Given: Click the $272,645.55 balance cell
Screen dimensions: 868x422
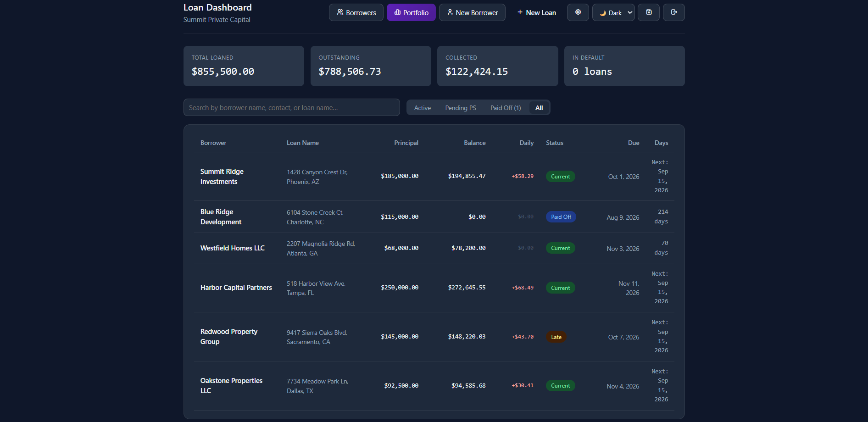Looking at the screenshot, I should coord(467,288).
